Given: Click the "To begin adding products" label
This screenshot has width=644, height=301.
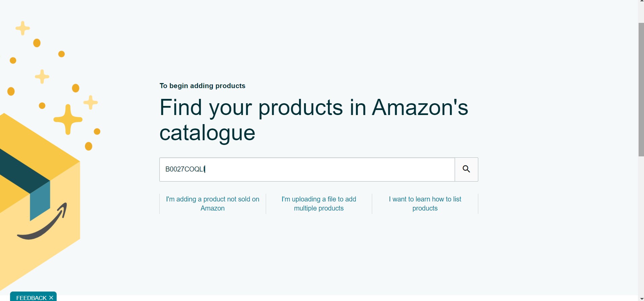Looking at the screenshot, I should coord(202,86).
